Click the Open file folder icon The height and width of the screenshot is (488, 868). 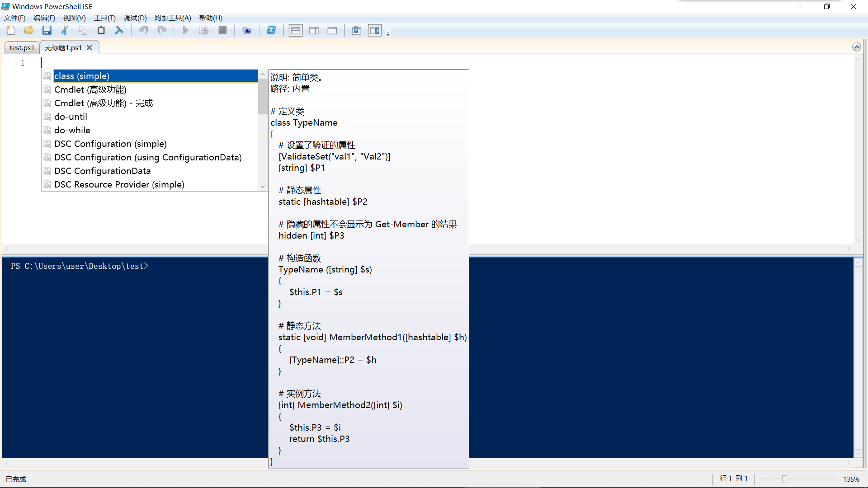pyautogui.click(x=29, y=30)
